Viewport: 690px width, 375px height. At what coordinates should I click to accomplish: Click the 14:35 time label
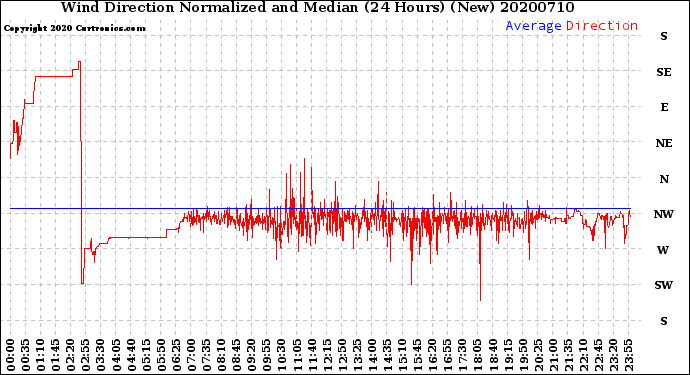[387, 355]
